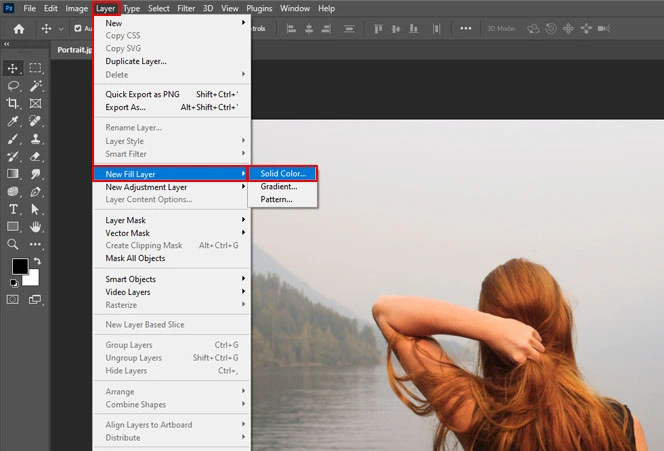
Task: Open the Filter menu
Action: pos(186,8)
